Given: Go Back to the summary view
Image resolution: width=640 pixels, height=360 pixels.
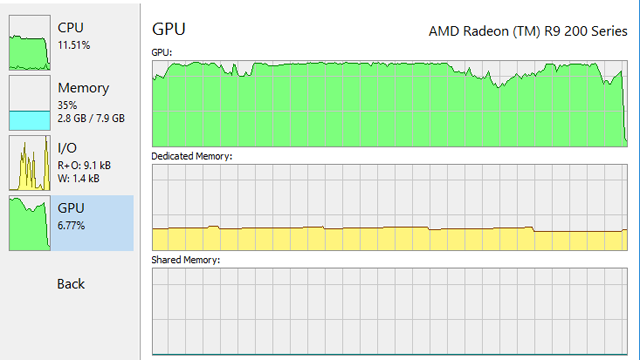Looking at the screenshot, I should [x=71, y=284].
